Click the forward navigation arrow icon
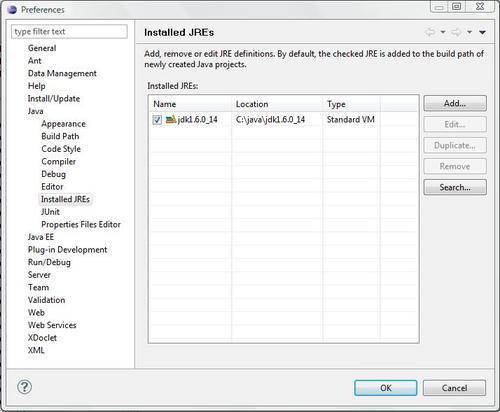500x412 pixels. [456, 32]
